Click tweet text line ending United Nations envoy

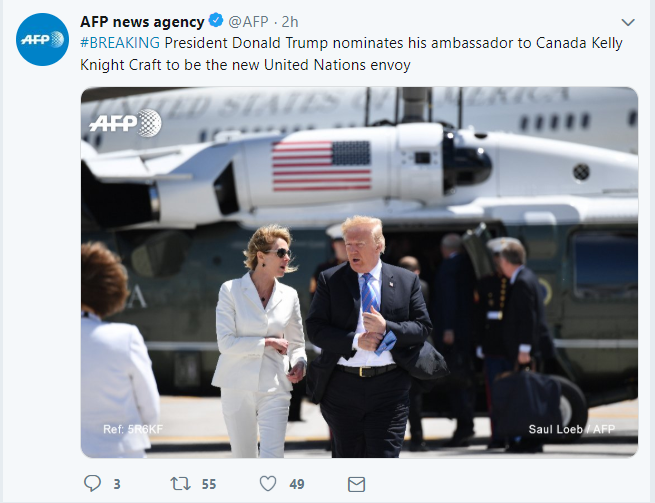(245, 65)
